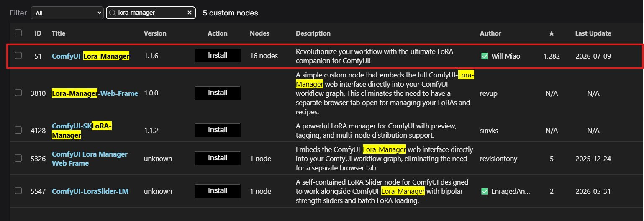Click the search magnifier icon

click(x=112, y=13)
